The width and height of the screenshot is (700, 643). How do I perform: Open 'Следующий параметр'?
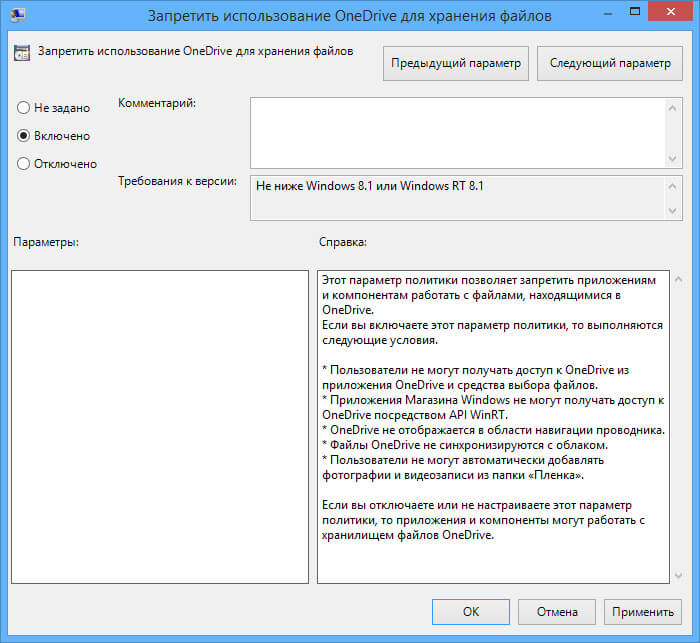(610, 63)
